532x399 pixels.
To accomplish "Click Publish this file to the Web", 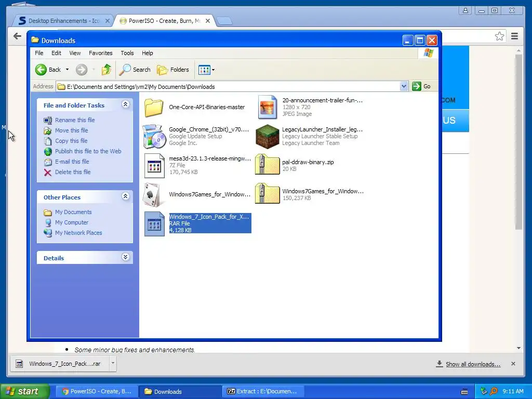I will tap(88, 151).
